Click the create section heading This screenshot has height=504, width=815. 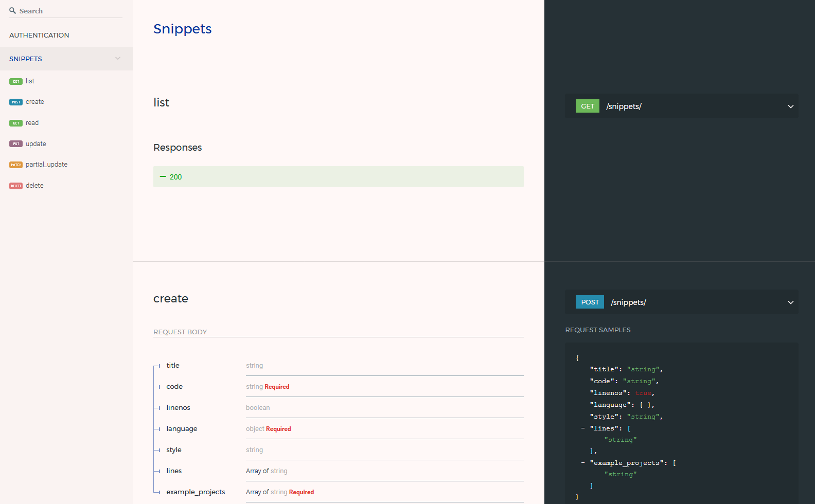click(171, 299)
